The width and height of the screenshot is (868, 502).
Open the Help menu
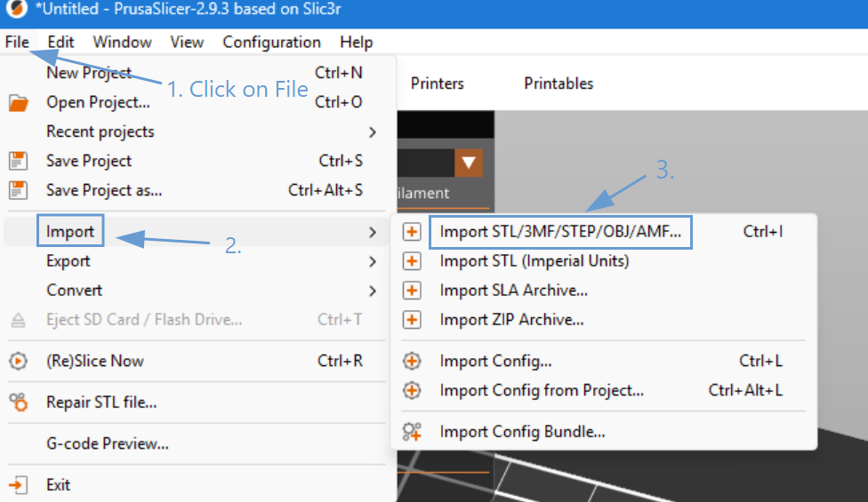(x=357, y=42)
